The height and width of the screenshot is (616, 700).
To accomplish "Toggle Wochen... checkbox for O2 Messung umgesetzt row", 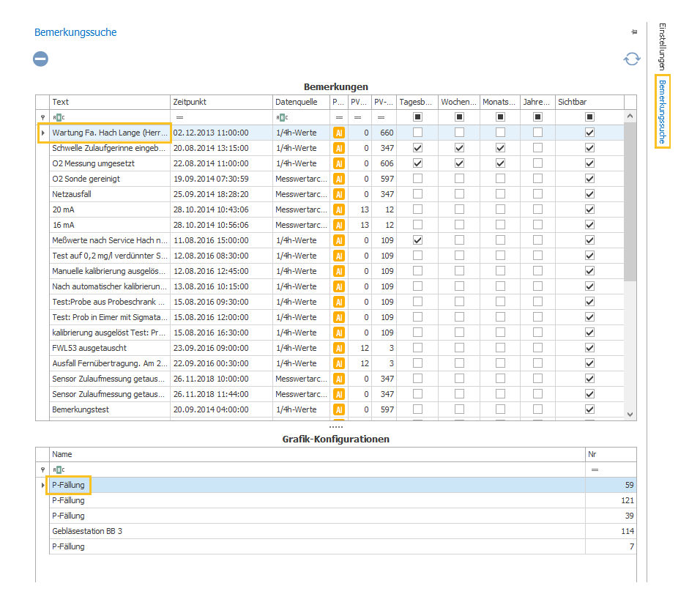I will click(x=459, y=163).
